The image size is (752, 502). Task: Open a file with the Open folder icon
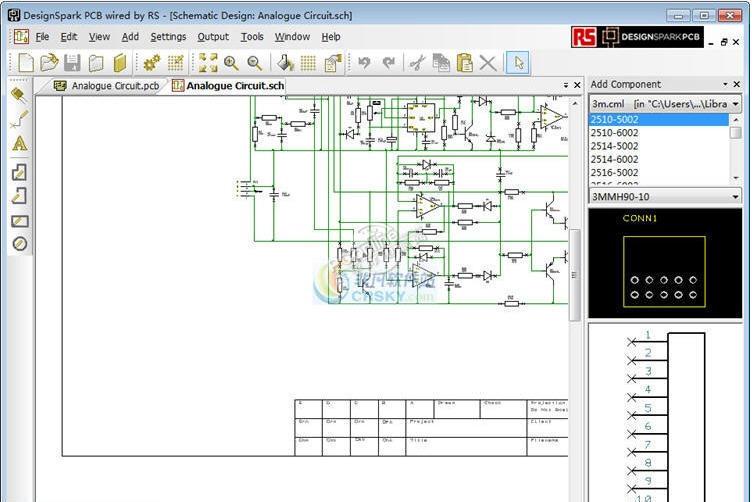coord(49,63)
